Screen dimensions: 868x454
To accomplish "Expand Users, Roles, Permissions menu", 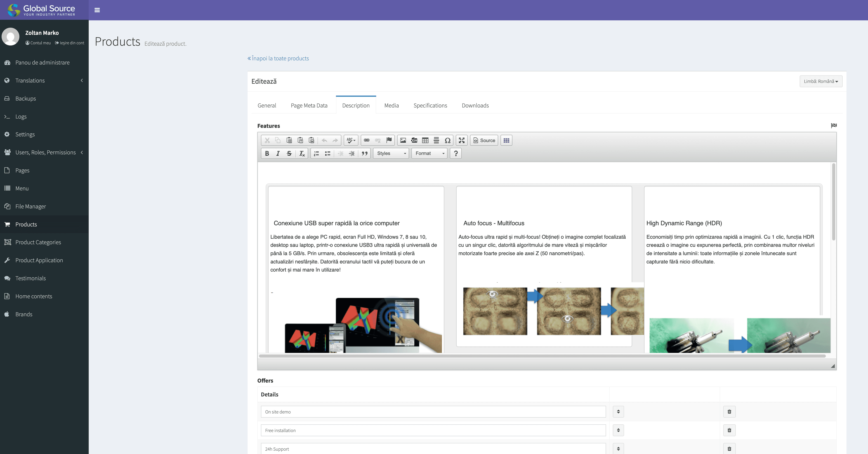I will tap(44, 153).
